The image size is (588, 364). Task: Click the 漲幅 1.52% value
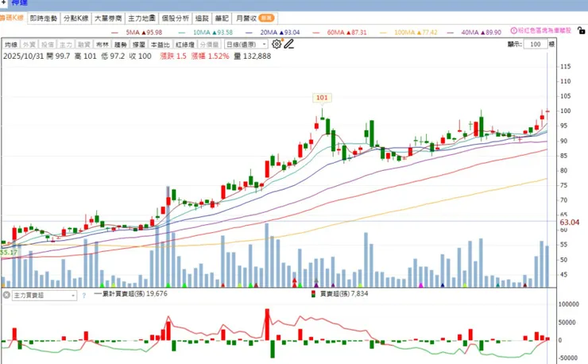point(210,56)
